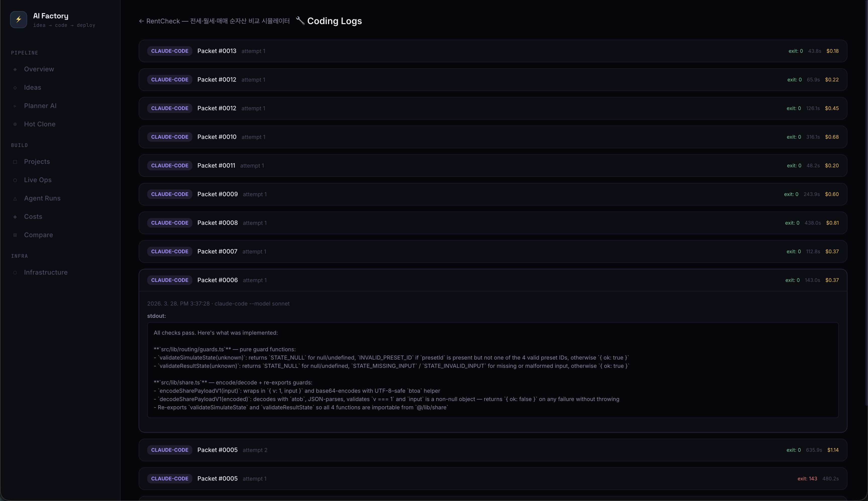Click the Ideas sidebar icon

(x=15, y=88)
